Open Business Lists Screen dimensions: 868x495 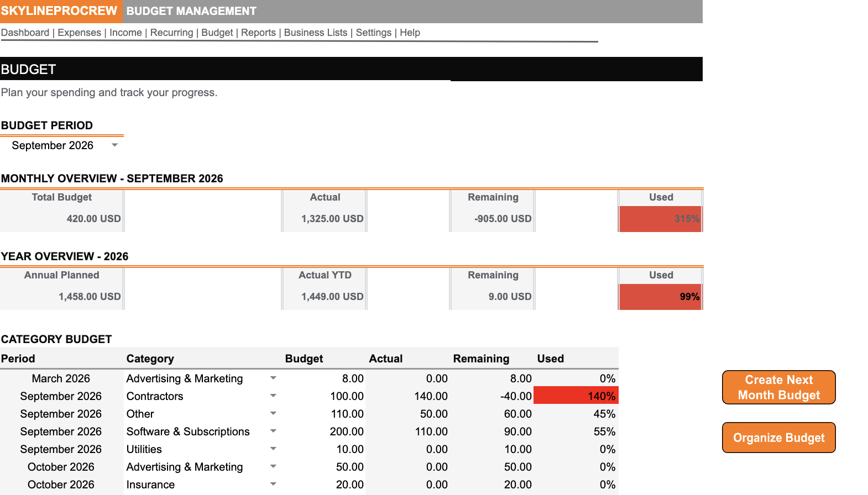coord(316,33)
